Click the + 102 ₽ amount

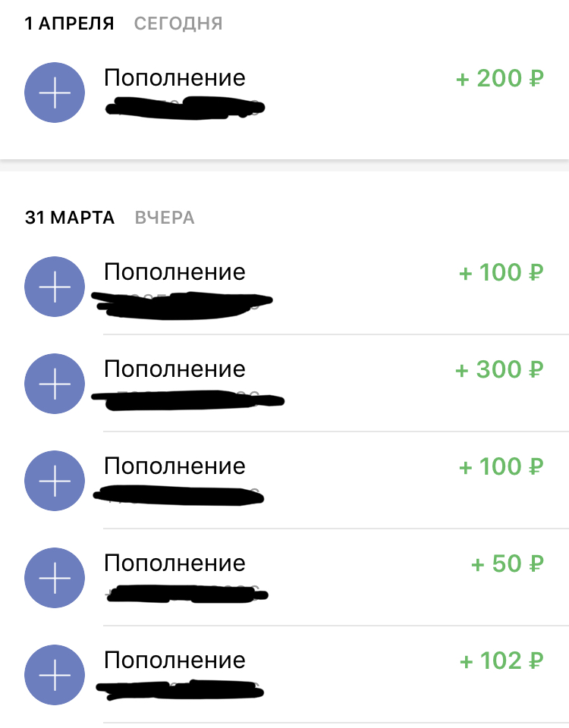501,661
